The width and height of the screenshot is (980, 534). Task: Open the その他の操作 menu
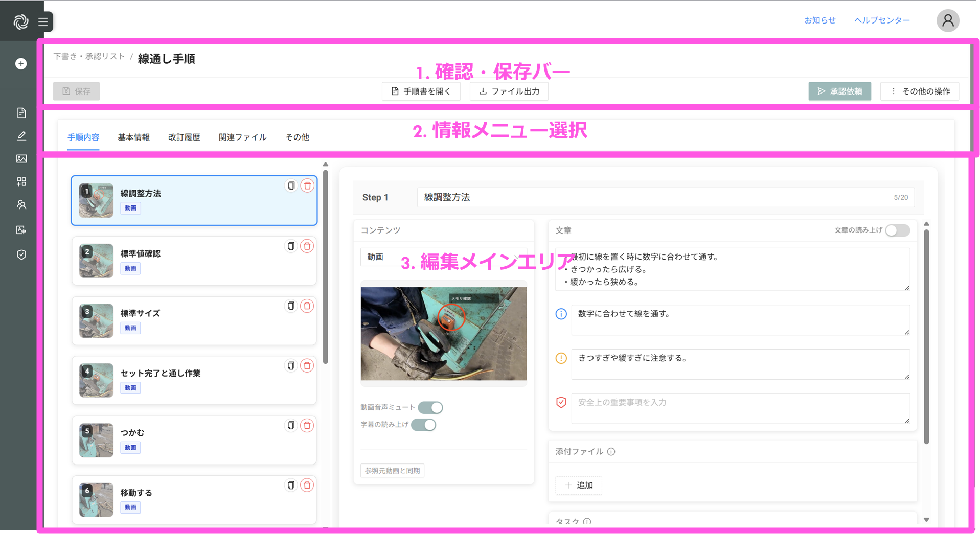[x=920, y=91]
